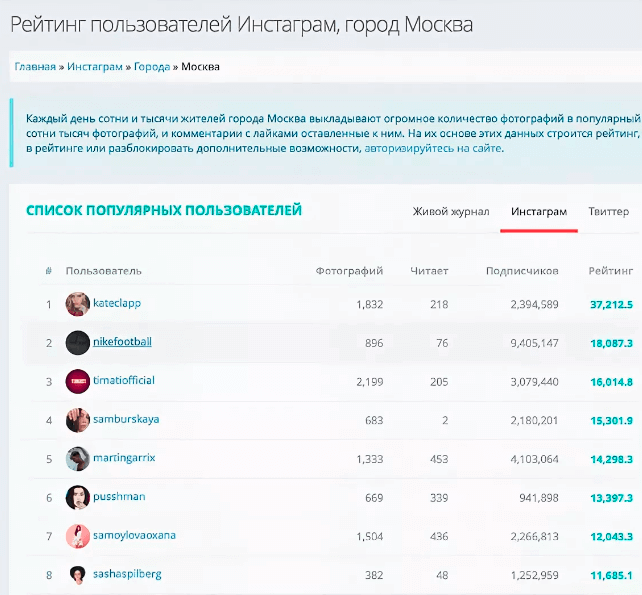
Task: Click the subscriber count 2,180,201
Action: tap(534, 421)
